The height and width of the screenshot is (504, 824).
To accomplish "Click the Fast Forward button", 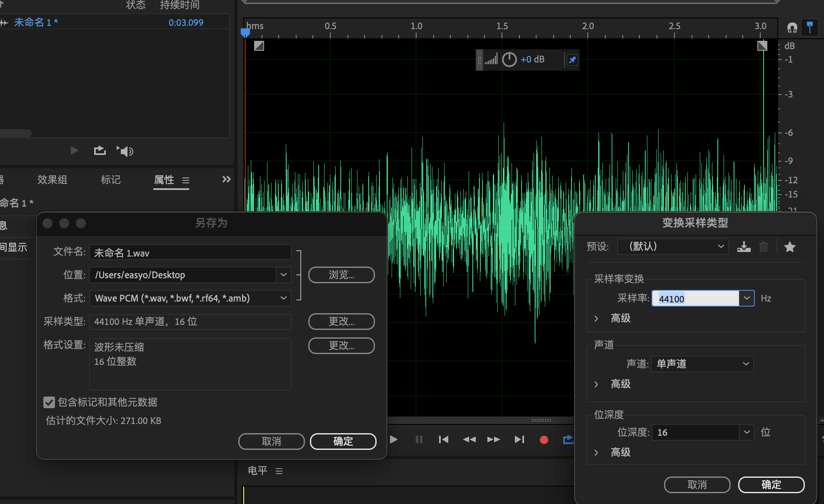I will (x=494, y=439).
